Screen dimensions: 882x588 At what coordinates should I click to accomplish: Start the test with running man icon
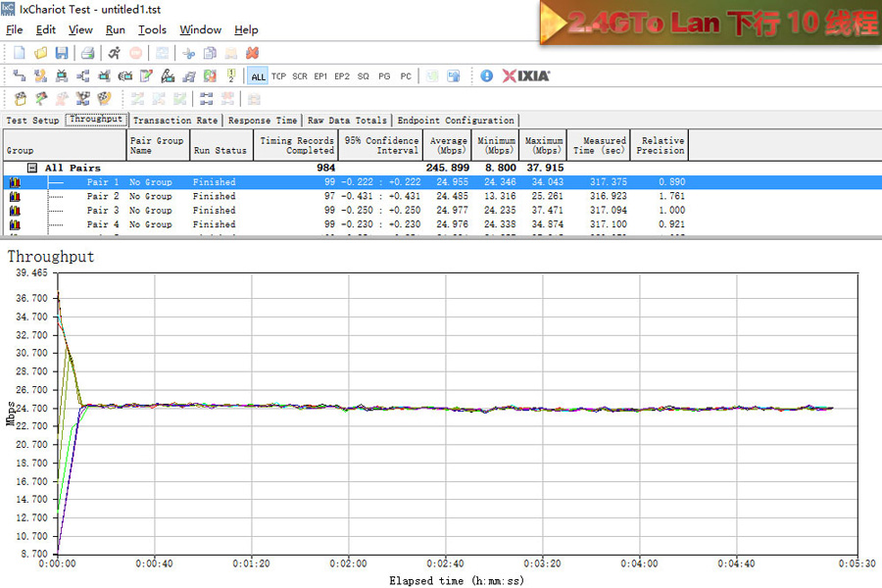[x=115, y=52]
